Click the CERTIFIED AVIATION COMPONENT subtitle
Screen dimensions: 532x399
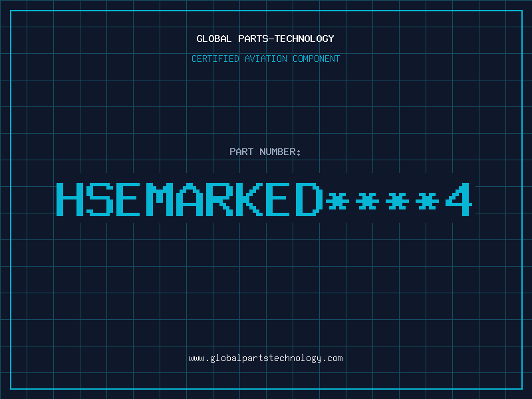pos(265,59)
